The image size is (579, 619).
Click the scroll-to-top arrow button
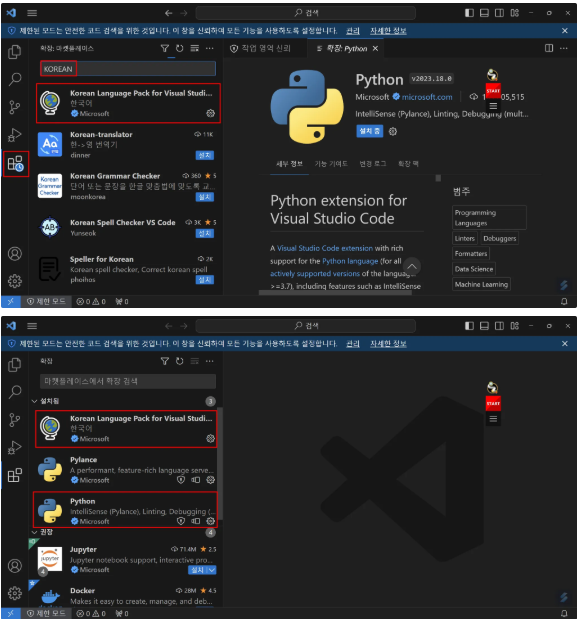(412, 266)
